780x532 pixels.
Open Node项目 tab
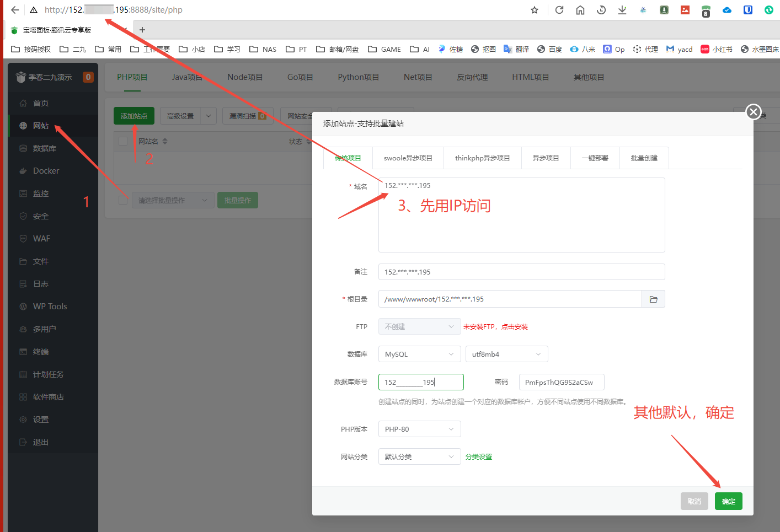[x=245, y=77]
